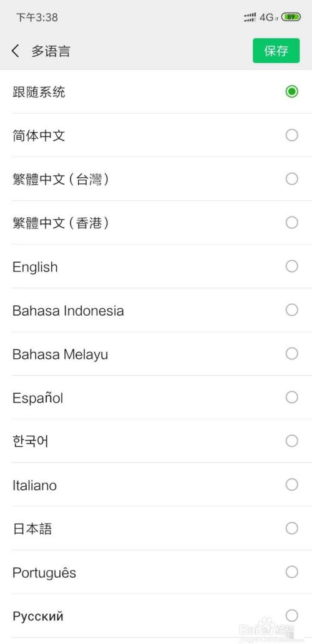The width and height of the screenshot is (312, 644).
Task: Select the 简体中文 radio button
Action: pos(292,135)
